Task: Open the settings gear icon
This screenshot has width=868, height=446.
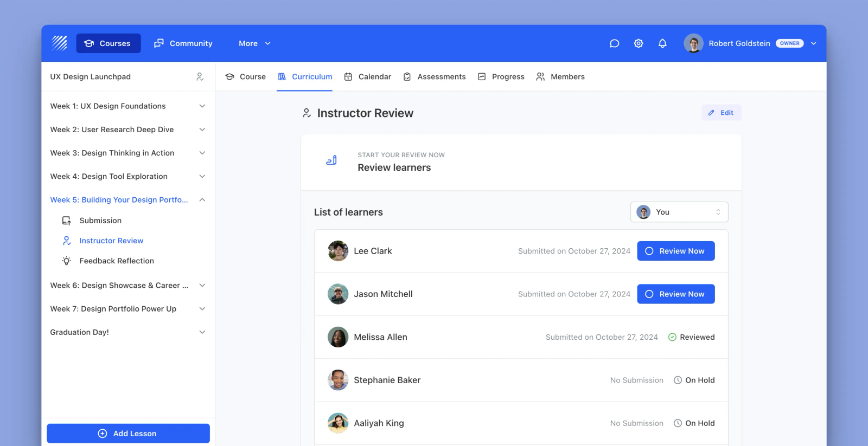Action: tap(639, 43)
